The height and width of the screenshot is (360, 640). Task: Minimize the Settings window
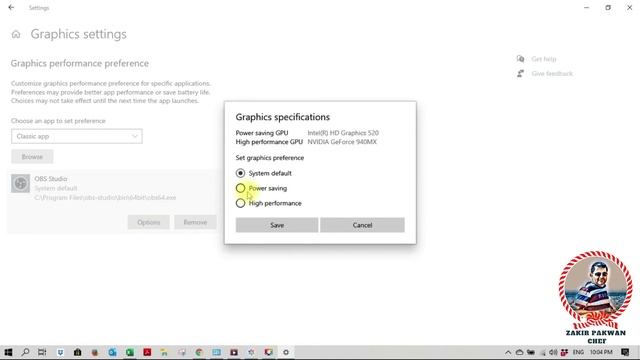coord(587,8)
